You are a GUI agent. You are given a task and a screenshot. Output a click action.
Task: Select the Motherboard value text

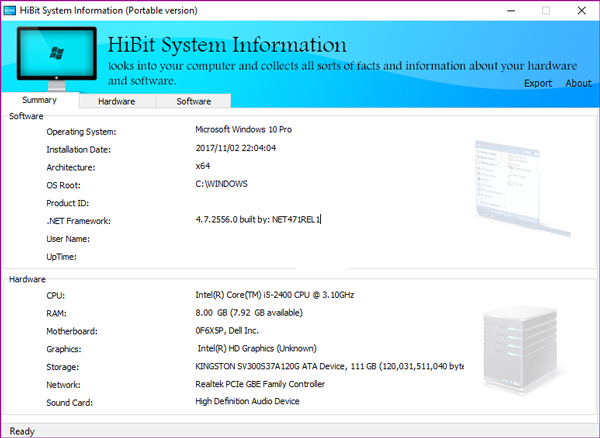click(227, 331)
